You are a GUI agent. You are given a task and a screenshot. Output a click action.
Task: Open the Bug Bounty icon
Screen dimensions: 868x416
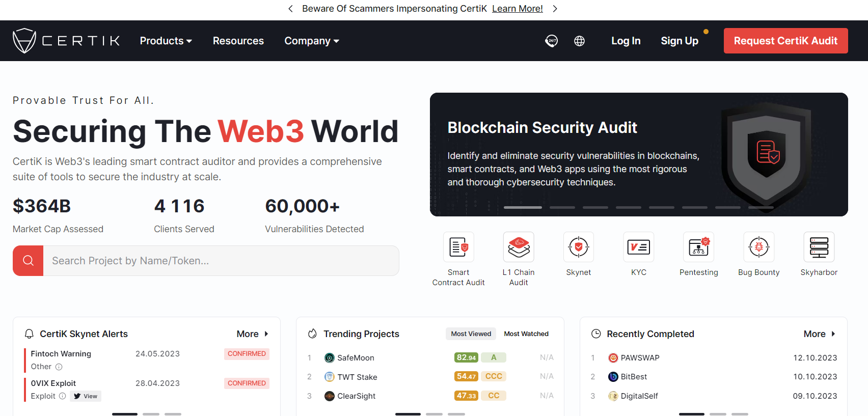(759, 247)
